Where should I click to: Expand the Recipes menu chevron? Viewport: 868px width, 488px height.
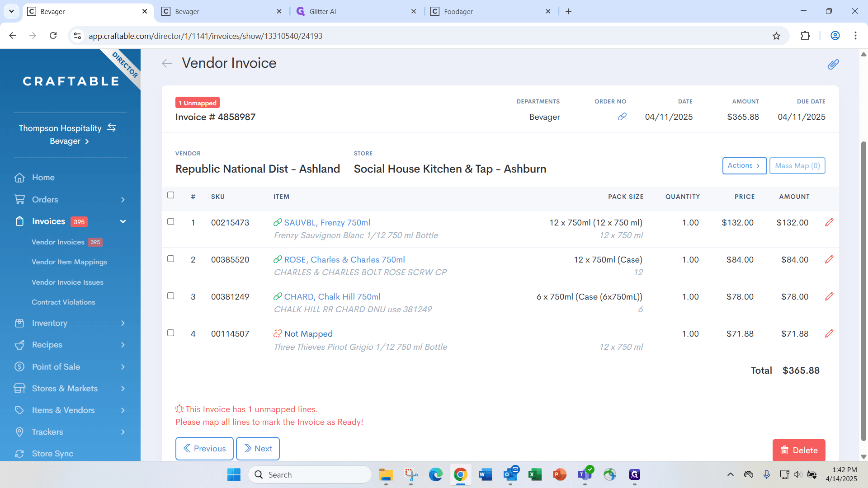pyautogui.click(x=123, y=345)
